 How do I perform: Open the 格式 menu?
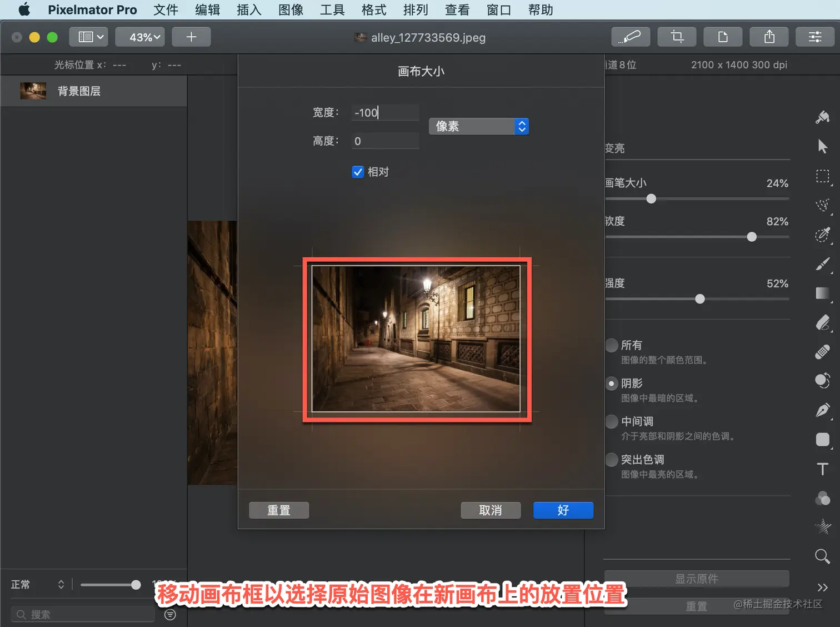click(374, 9)
